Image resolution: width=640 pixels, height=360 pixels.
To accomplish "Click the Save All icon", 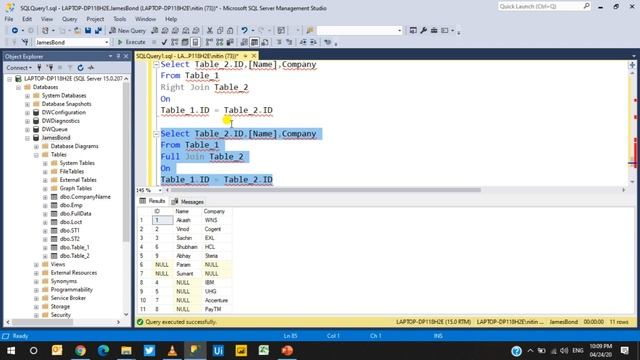I will coord(98,31).
